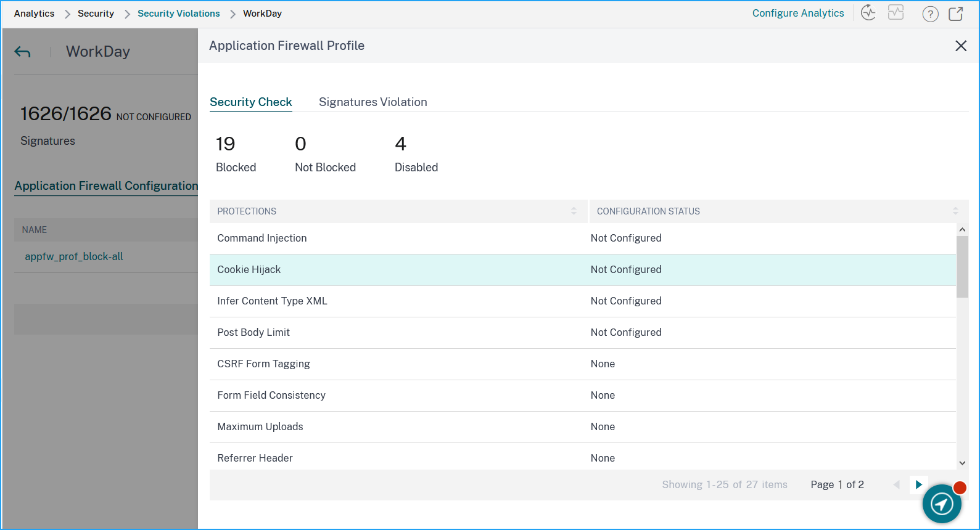The image size is (980, 530).
Task: Click the Configure Analytics link
Action: click(798, 13)
